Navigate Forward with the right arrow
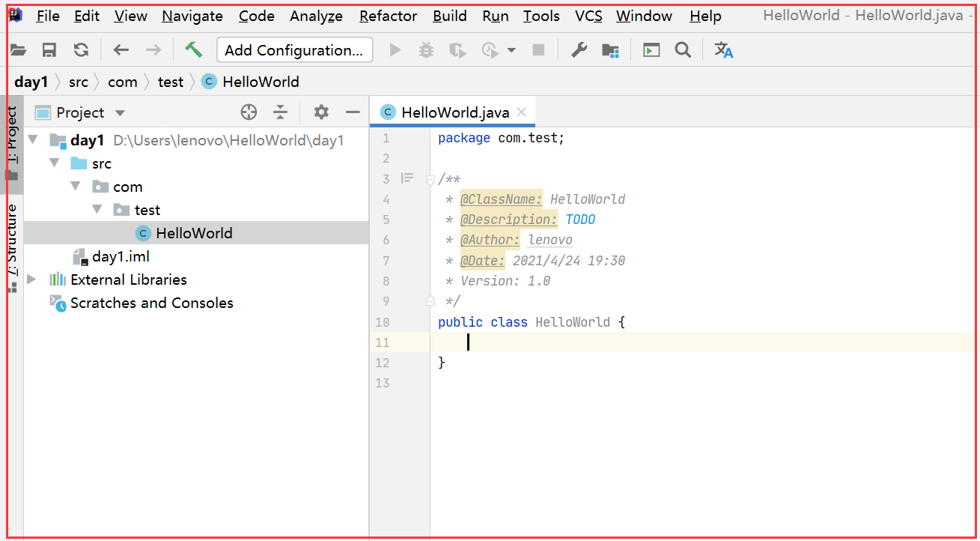The height and width of the screenshot is (541, 980). 153,50
